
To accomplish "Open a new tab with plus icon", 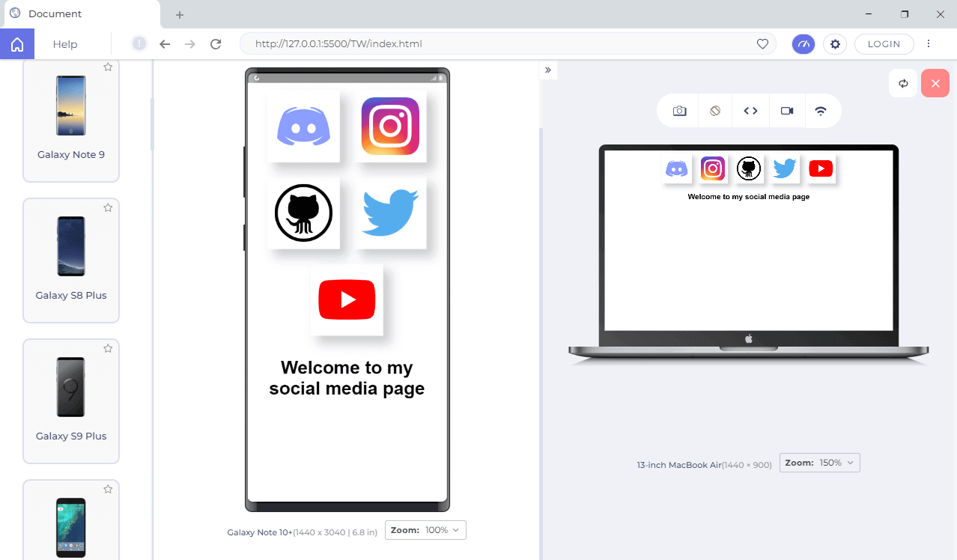I will [180, 14].
